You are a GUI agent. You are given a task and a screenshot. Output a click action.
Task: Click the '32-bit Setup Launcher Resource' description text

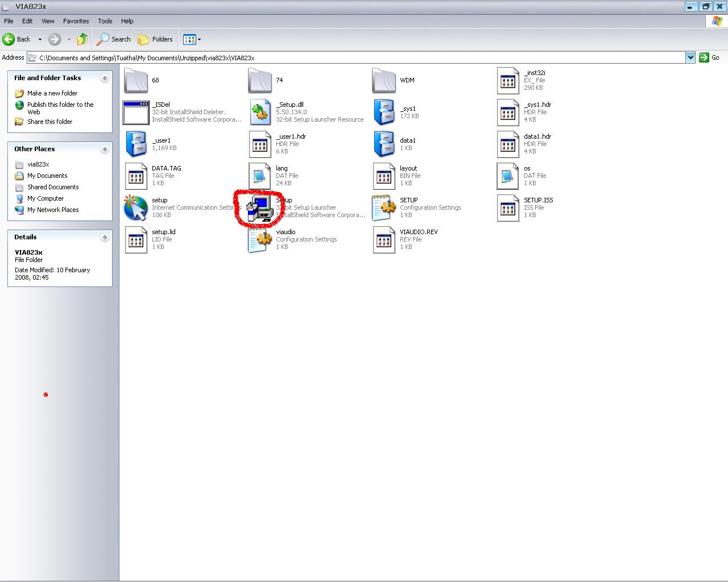320,119
